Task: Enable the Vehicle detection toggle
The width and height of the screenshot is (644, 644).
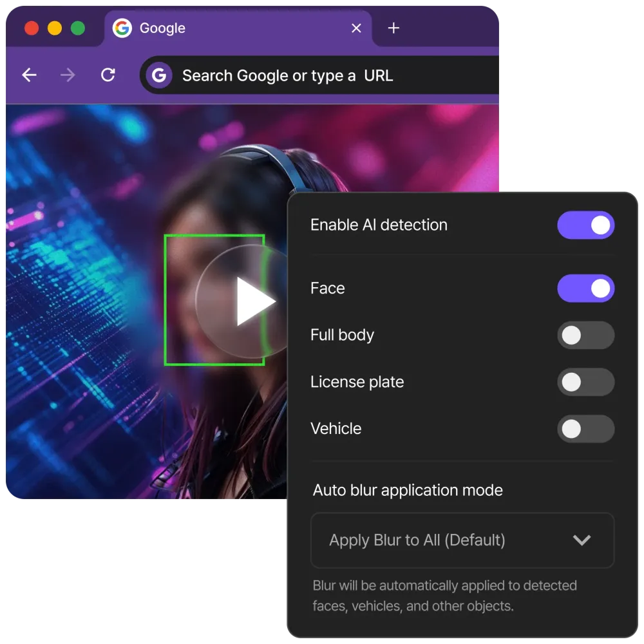Action: click(585, 429)
